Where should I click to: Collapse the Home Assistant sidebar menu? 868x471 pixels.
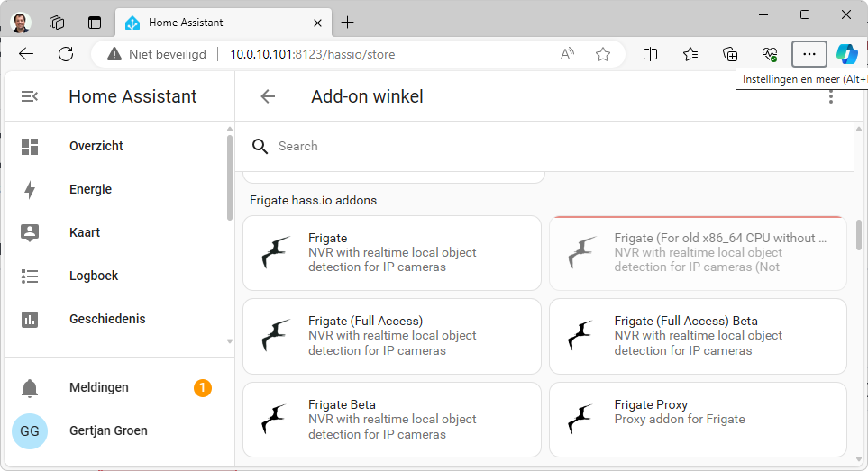pyautogui.click(x=30, y=96)
